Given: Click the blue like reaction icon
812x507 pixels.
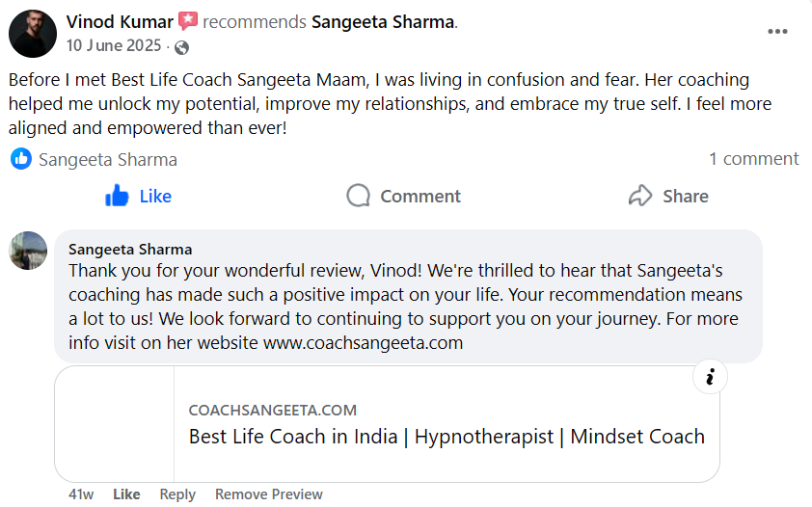Looking at the screenshot, I should pos(21,159).
